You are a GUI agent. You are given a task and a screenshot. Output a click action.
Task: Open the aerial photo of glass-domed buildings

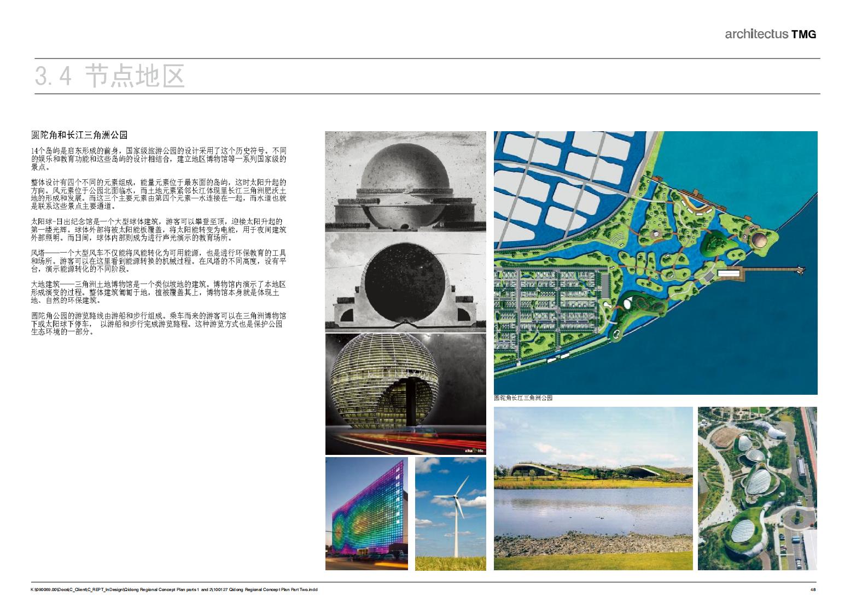click(758, 488)
